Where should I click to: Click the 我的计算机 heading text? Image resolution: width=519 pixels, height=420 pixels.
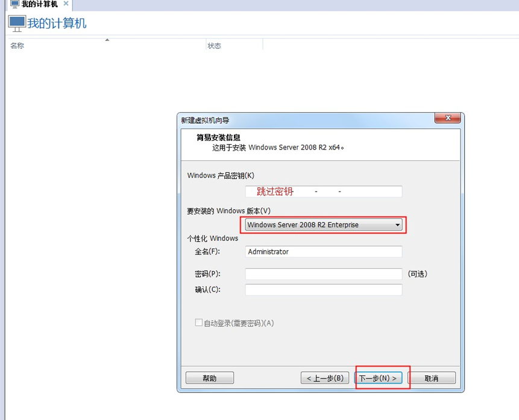[x=57, y=23]
